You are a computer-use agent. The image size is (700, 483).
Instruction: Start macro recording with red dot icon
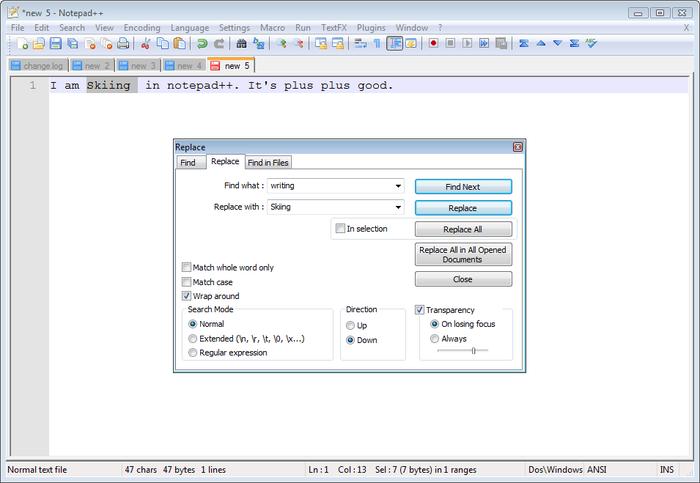pos(433,43)
